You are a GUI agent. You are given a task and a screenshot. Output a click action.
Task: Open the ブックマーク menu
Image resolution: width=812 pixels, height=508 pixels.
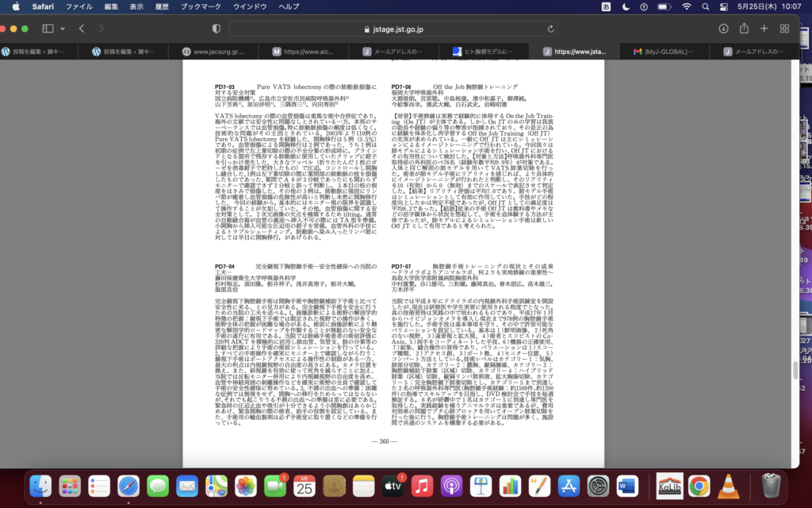[x=201, y=6]
